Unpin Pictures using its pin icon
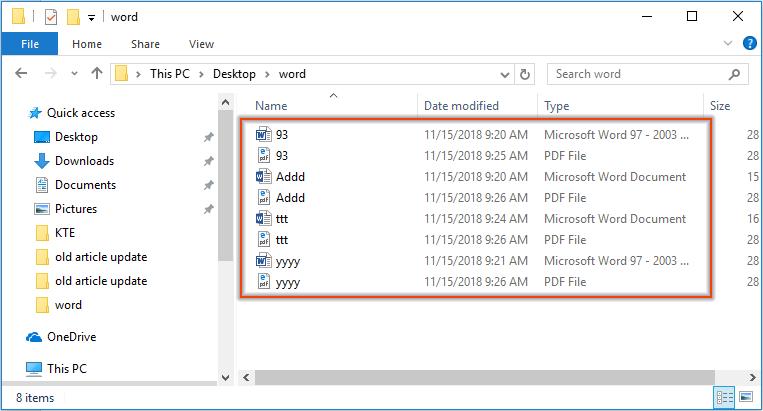The width and height of the screenshot is (763, 411). (x=208, y=209)
